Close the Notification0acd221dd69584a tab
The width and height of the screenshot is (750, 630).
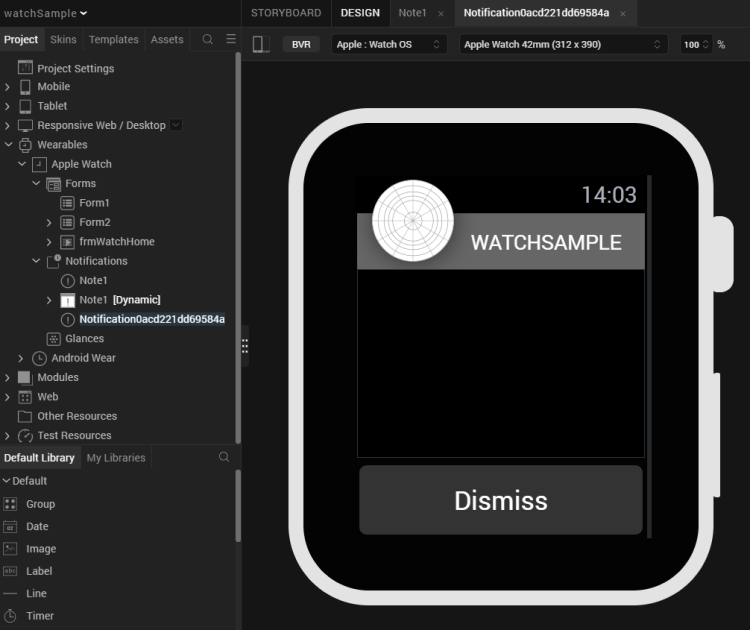pyautogui.click(x=623, y=14)
